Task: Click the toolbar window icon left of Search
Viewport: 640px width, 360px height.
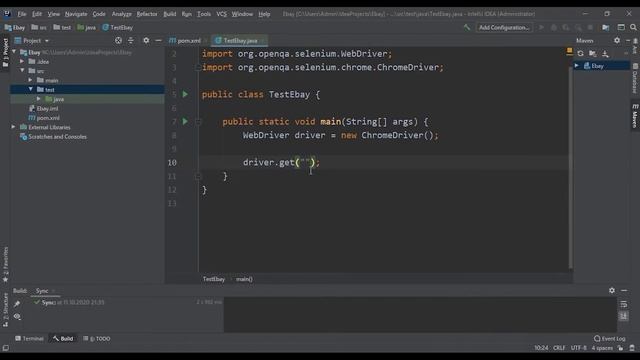Action: 621,27
